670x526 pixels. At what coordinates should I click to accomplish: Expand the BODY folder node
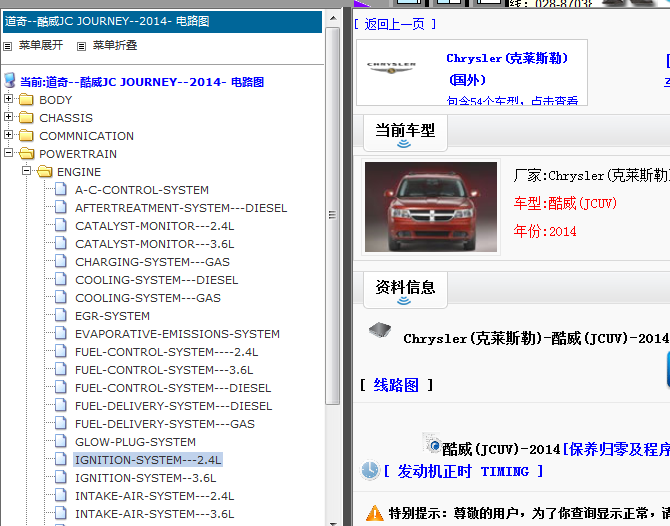click(8, 99)
